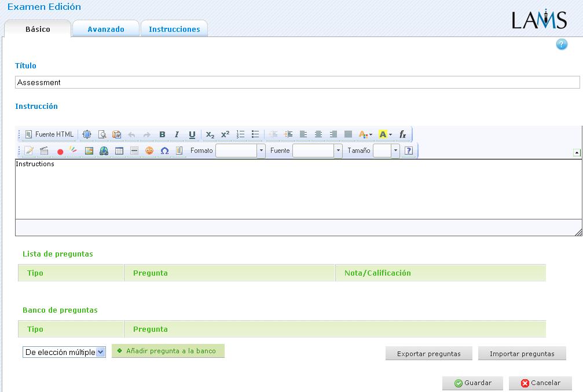Click the blue help icon near LAMS logo
Image resolution: width=583 pixels, height=392 pixels.
(562, 45)
